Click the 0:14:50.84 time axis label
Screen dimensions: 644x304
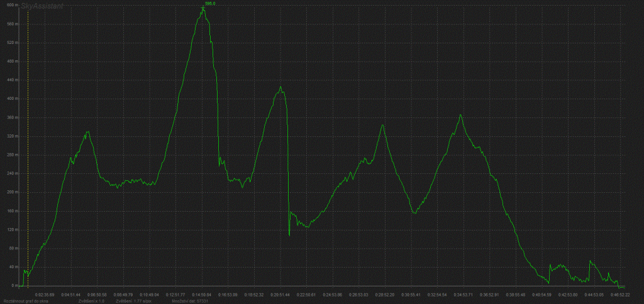click(x=203, y=294)
